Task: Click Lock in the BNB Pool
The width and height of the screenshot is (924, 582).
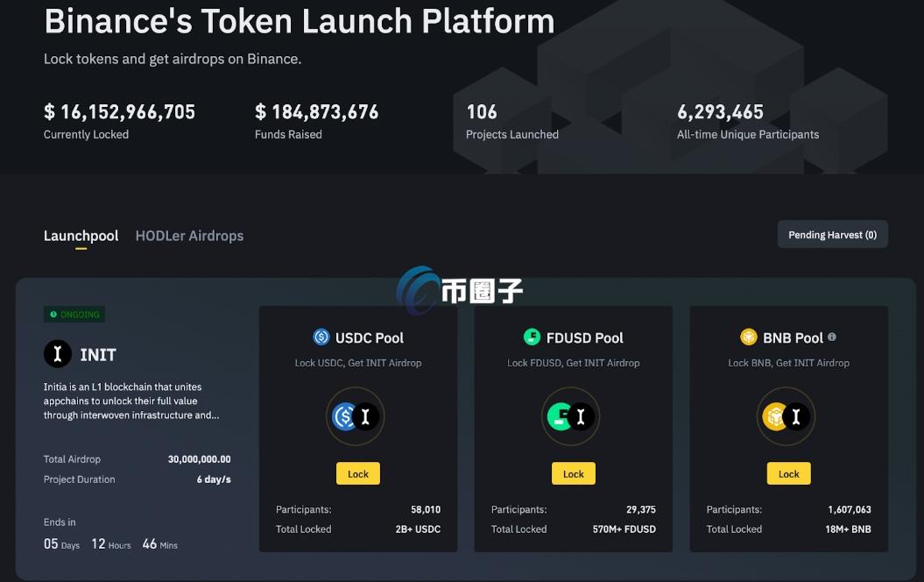Action: point(788,473)
